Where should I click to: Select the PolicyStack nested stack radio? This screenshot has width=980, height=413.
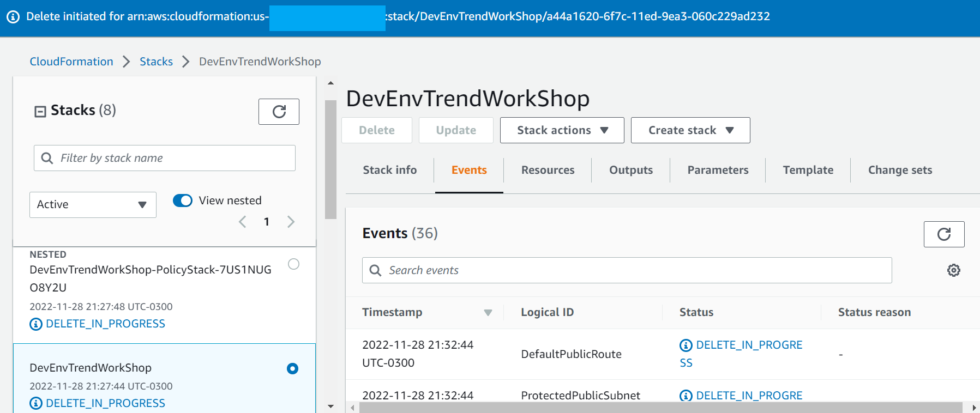click(x=293, y=264)
